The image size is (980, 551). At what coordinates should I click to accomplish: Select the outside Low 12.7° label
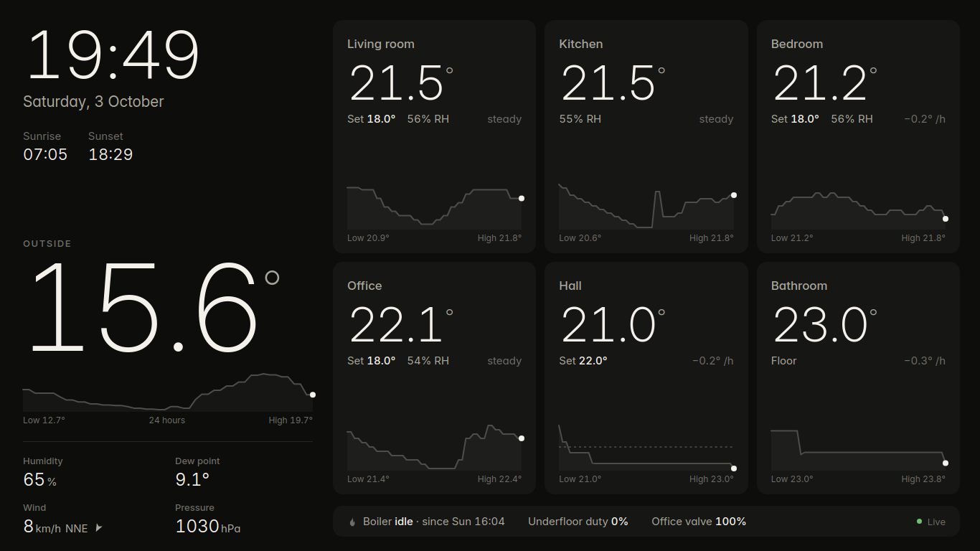(x=44, y=420)
